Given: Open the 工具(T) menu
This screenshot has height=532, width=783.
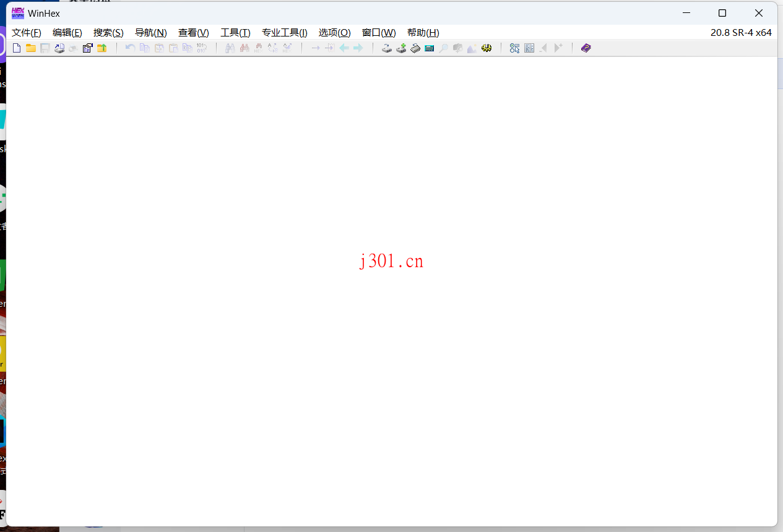Looking at the screenshot, I should point(236,33).
